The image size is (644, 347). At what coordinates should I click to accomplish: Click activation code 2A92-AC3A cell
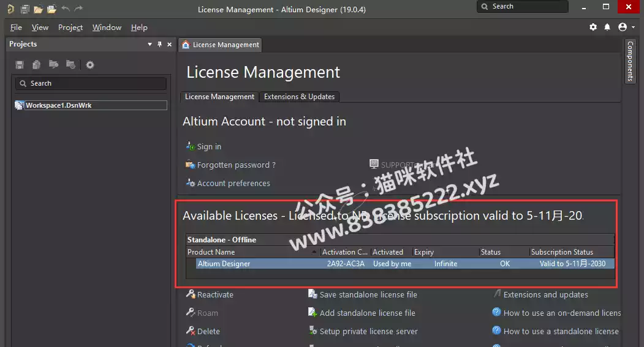(x=346, y=264)
